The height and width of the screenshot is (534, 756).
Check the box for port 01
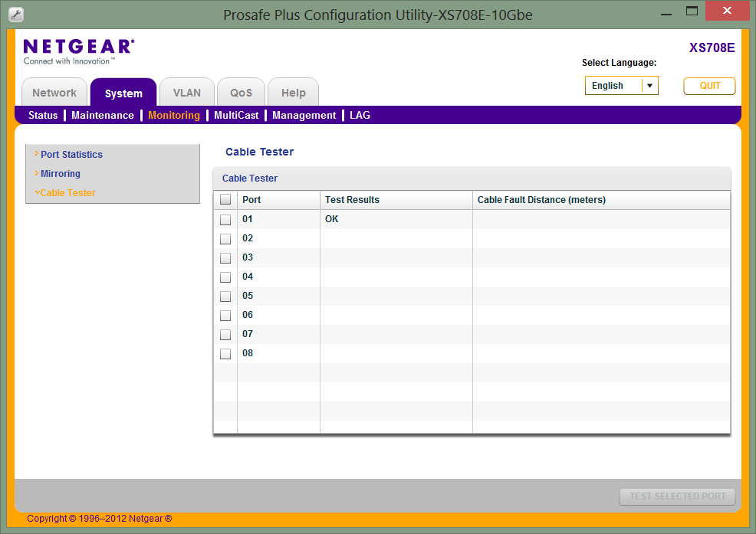pyautogui.click(x=225, y=219)
